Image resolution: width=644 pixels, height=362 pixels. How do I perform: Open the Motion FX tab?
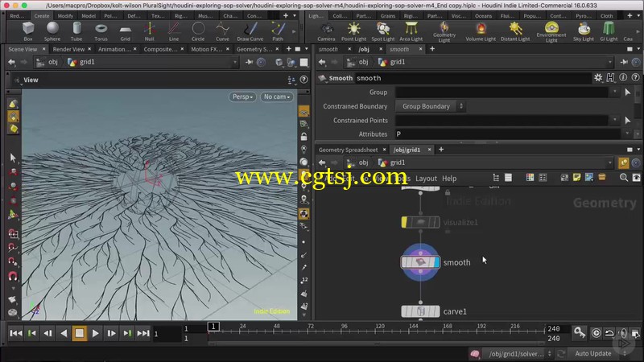206,49
